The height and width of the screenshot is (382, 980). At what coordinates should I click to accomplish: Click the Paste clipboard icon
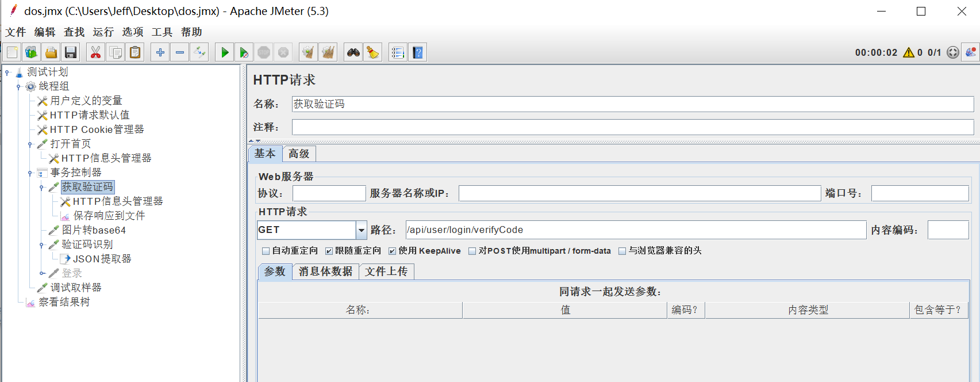134,52
